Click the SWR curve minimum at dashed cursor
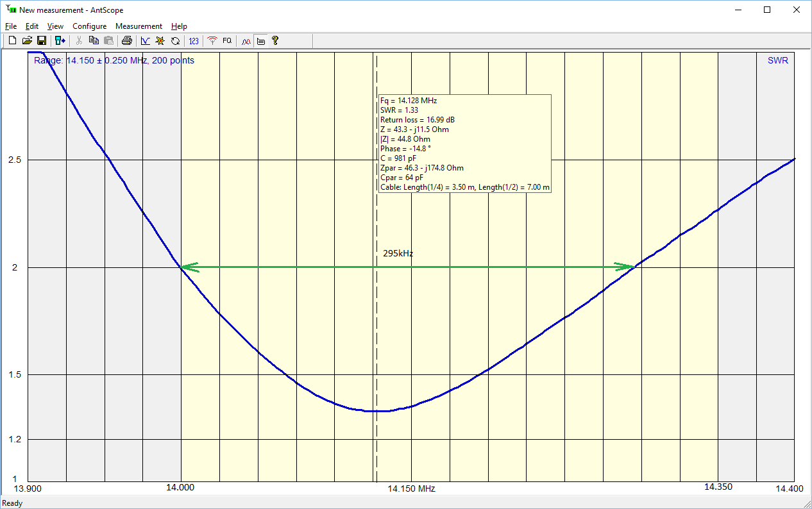The image size is (812, 509). [376, 411]
